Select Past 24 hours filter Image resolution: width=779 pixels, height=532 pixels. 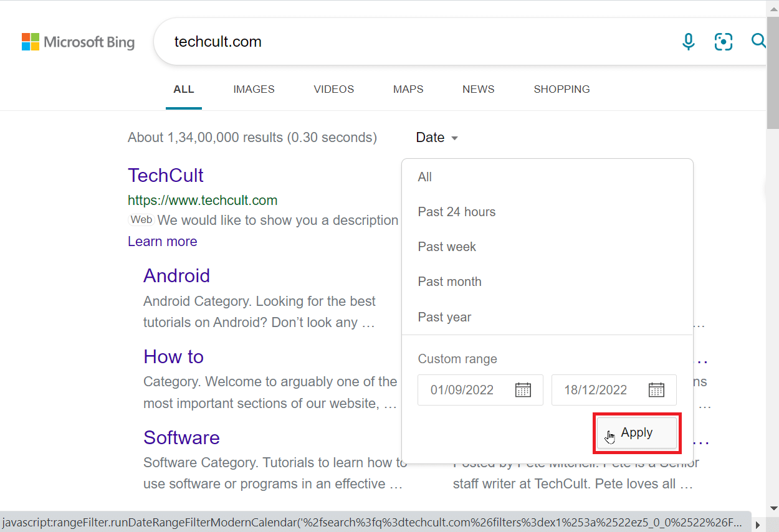547,212
